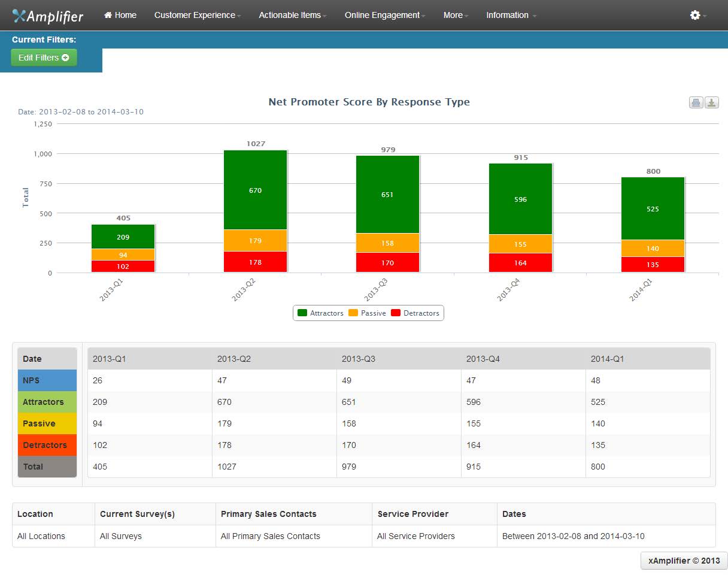Toggle the Detractors series in the legend
The image size is (728, 575).
pyautogui.click(x=415, y=313)
